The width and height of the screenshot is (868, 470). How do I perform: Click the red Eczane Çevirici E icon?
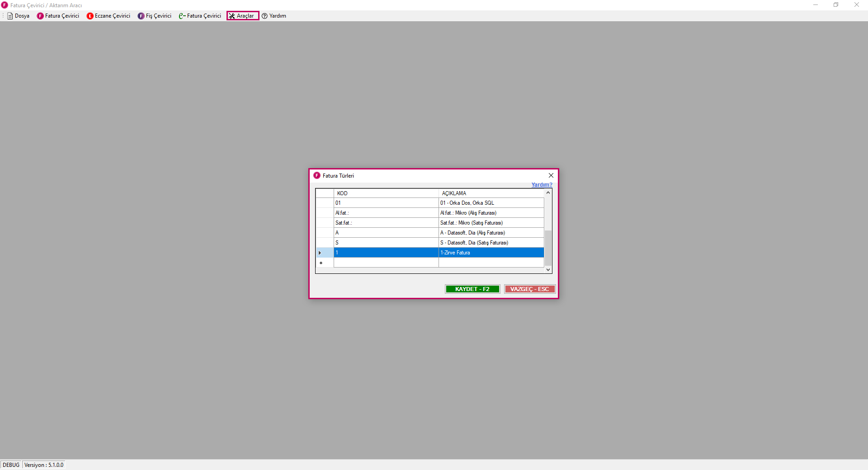90,16
